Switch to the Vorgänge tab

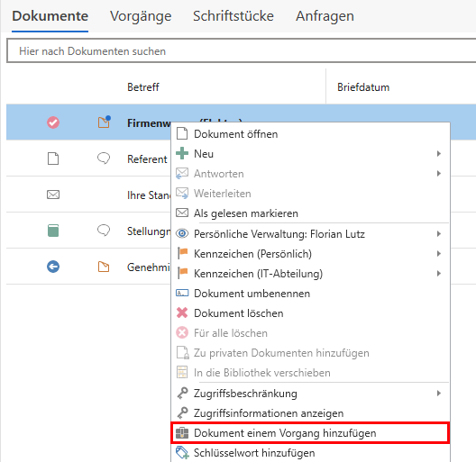141,16
